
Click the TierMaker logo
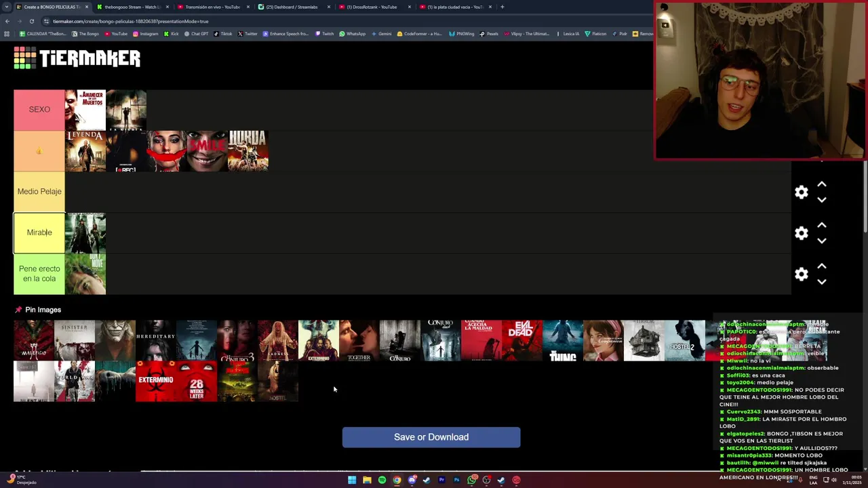point(77,58)
